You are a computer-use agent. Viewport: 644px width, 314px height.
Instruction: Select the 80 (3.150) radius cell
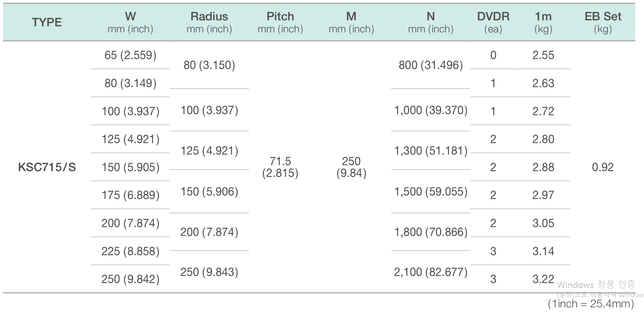(209, 65)
